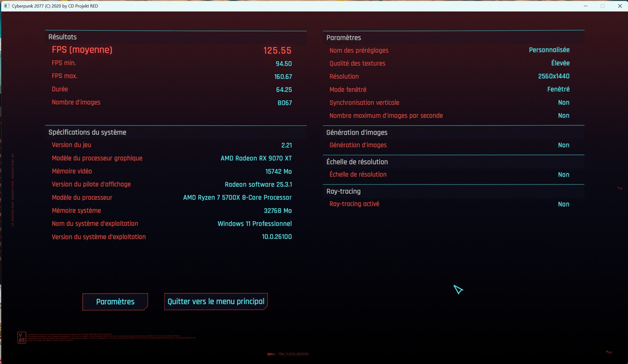Maximize the Cyberpunk 2077 window
628x364 pixels.
pyautogui.click(x=602, y=6)
